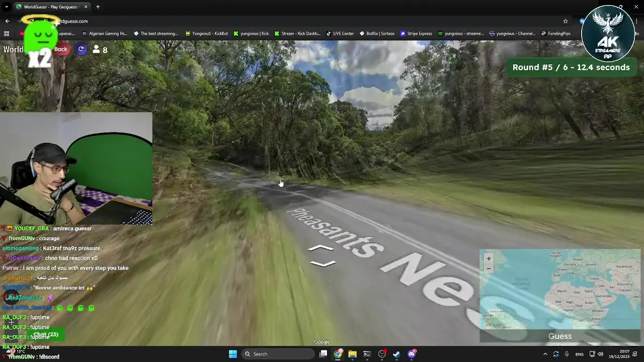Open Discord from the taskbar
This screenshot has height=362, width=644.
(x=412, y=353)
